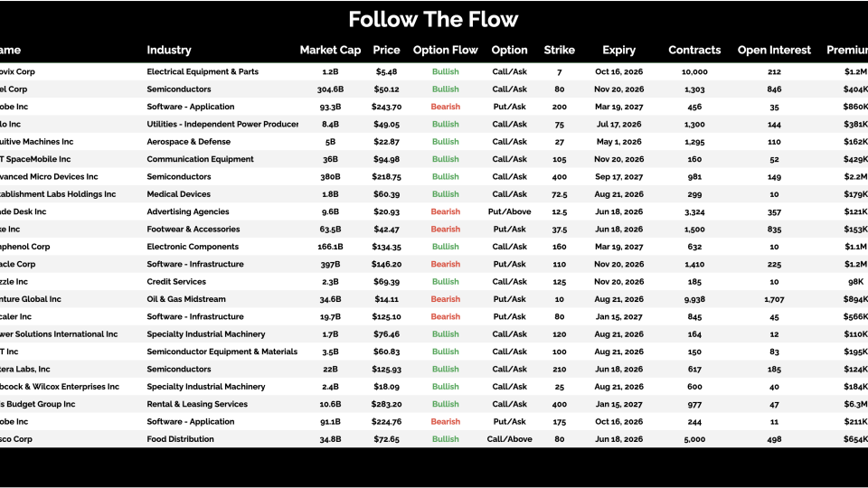Click the Option Flow column header
868x488 pixels.
pos(445,51)
